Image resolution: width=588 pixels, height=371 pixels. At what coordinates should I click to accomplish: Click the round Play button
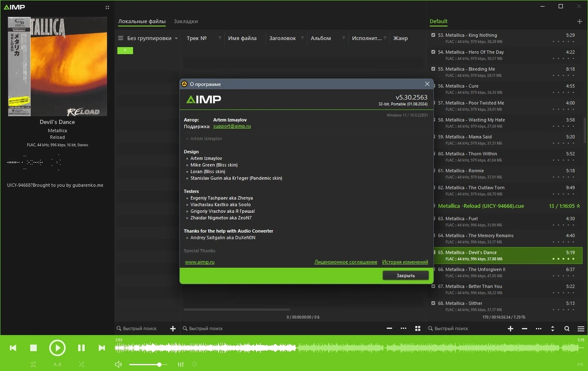pyautogui.click(x=57, y=348)
